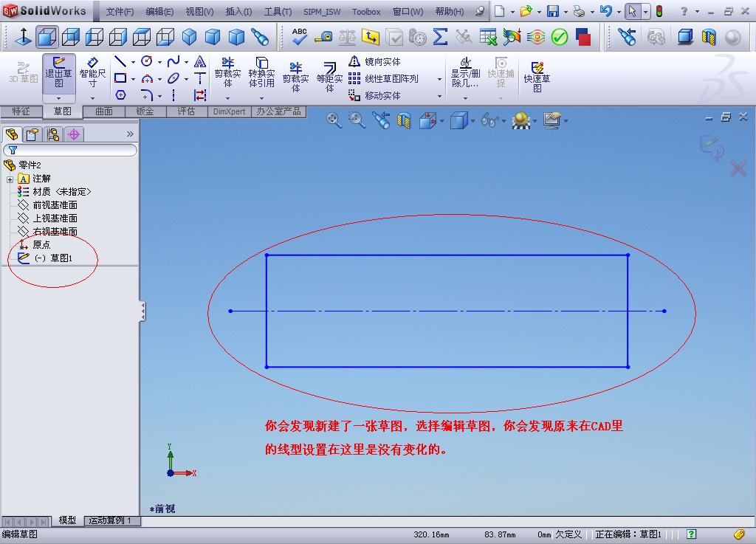
Task: Select the sketch Text tool
Action: [x=200, y=62]
